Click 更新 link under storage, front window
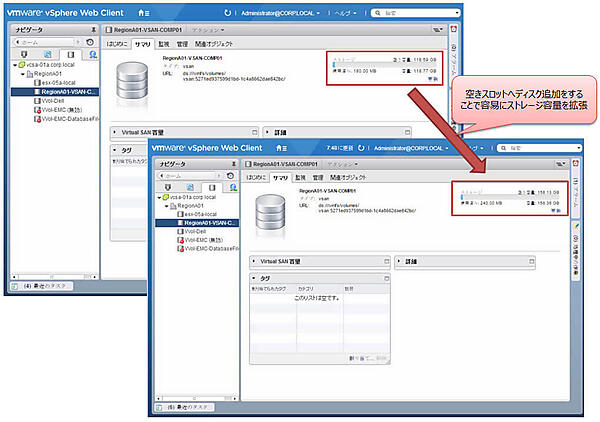This screenshot has width=600, height=422. click(x=555, y=211)
